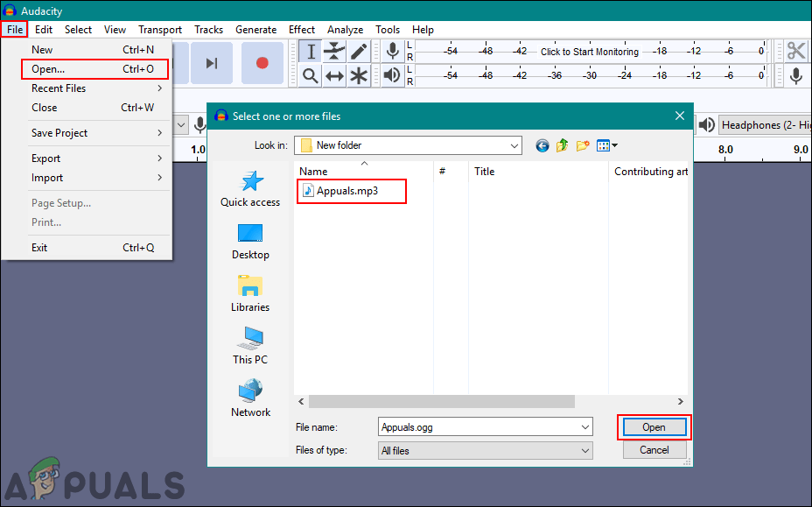
Task: Select the Draw tool pencil icon
Action: coord(360,51)
